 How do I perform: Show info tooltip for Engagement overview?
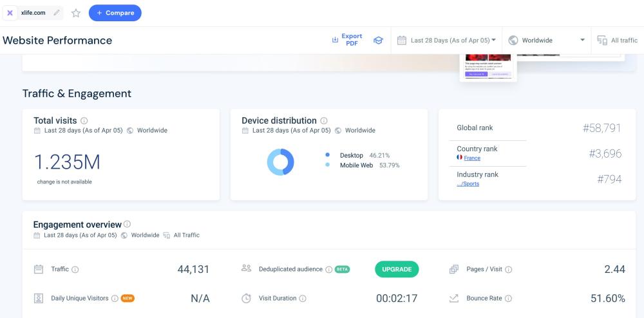[128, 224]
